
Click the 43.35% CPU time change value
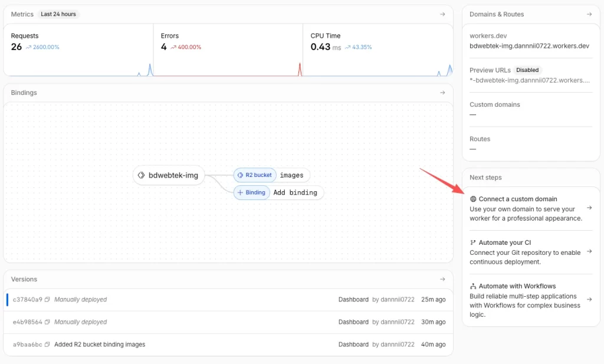pos(362,47)
